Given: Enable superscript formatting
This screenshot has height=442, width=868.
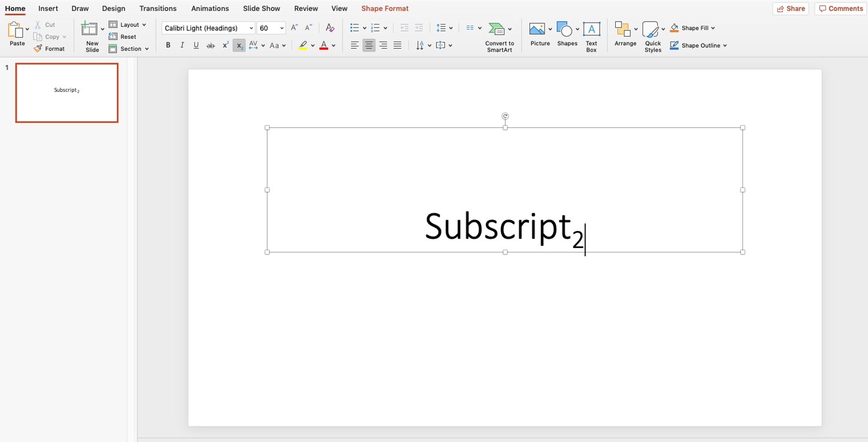Looking at the screenshot, I should [x=225, y=45].
